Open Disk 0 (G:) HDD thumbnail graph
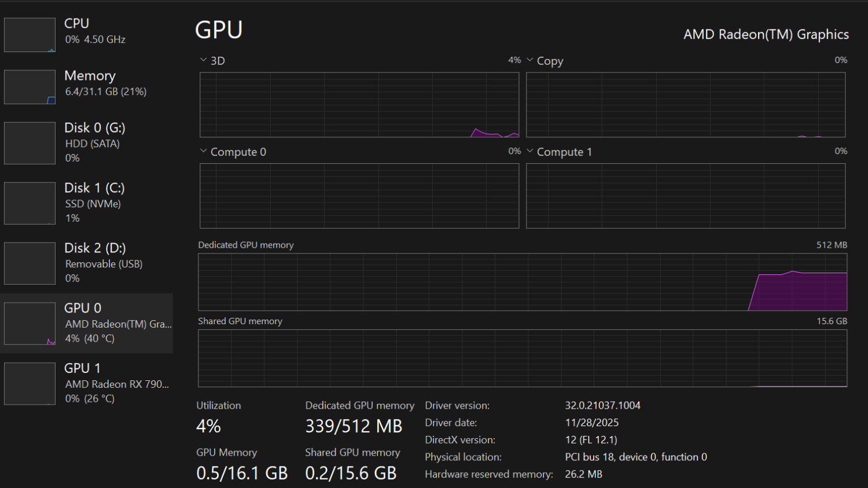The width and height of the screenshot is (868, 488). (30, 143)
